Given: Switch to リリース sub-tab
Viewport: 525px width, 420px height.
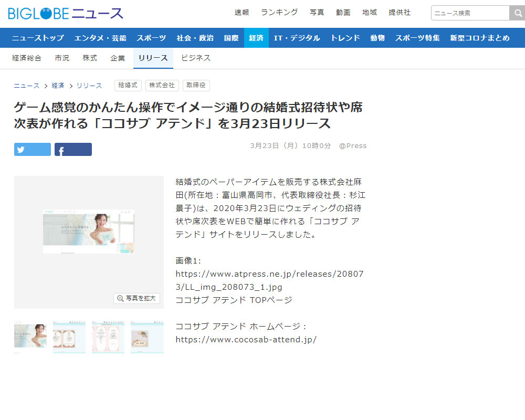Looking at the screenshot, I should coord(153,58).
